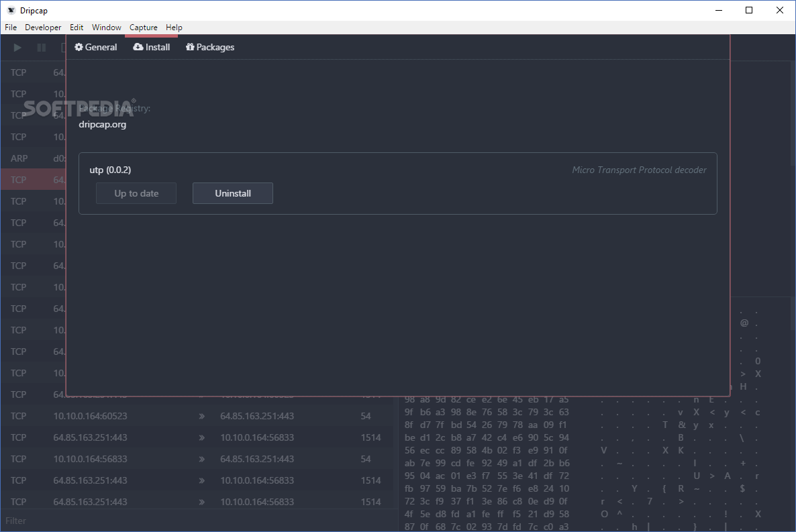Click arrow icon in 10.10.0.164:60523 row
Viewport: 796px width, 532px height.
tap(201, 416)
